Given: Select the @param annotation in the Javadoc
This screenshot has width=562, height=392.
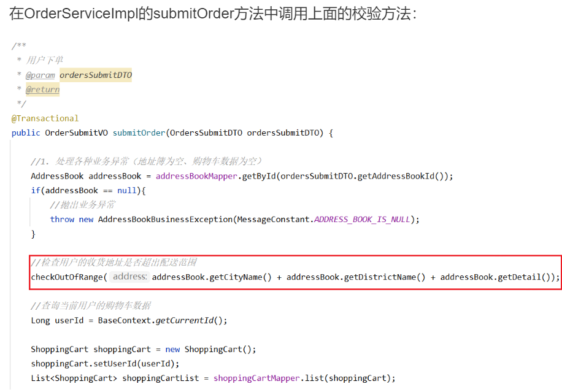Looking at the screenshot, I should tap(40, 75).
